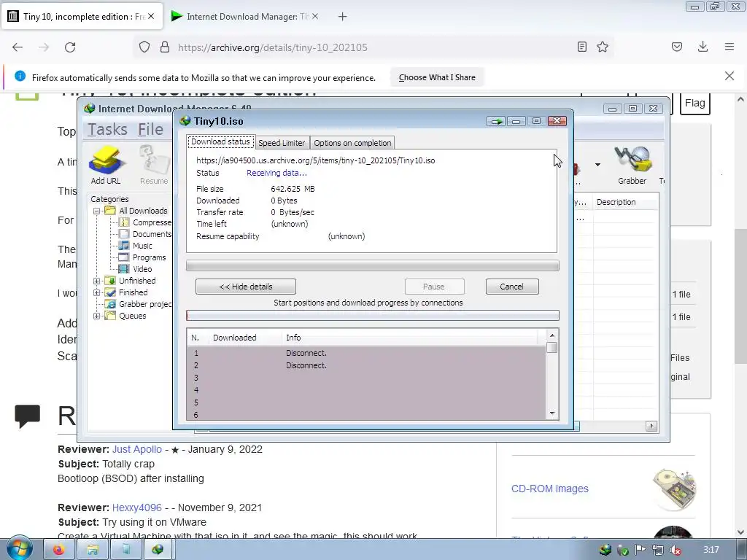Open Firefox hamburger menu
Screen dimensions: 747x560
[729, 47]
